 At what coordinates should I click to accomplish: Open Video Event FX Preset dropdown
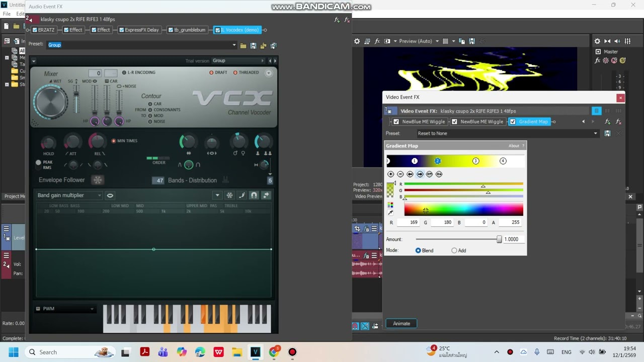pos(595,133)
